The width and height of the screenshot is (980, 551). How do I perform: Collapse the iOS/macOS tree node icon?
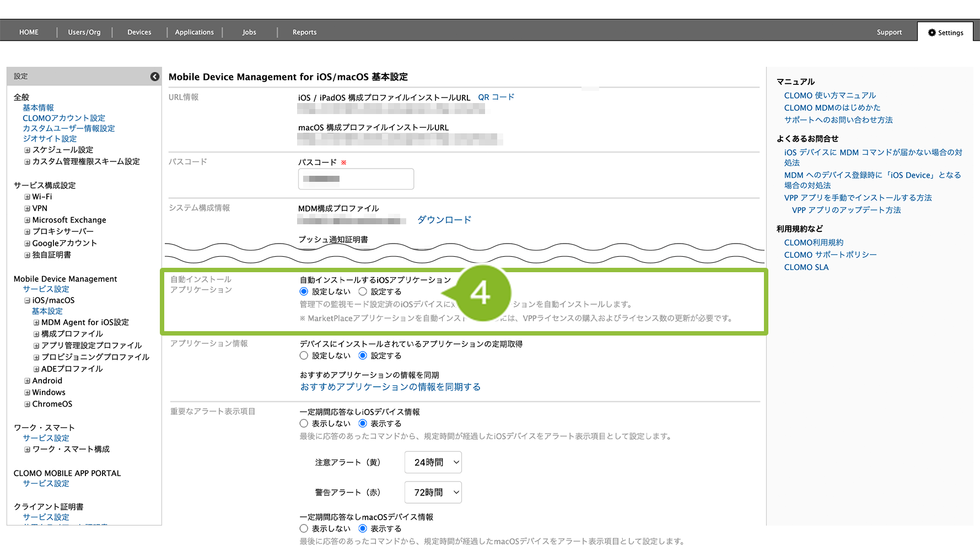(x=27, y=300)
